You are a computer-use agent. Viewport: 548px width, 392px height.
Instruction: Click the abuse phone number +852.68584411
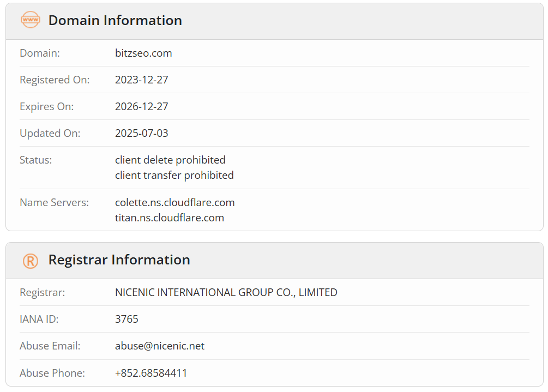(151, 373)
